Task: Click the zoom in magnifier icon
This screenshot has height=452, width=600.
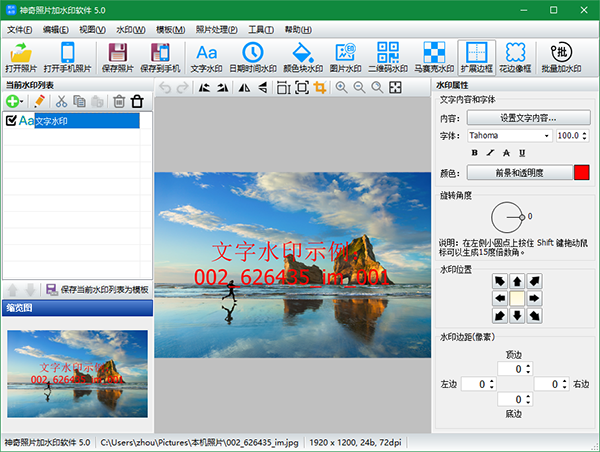Action: coord(342,88)
